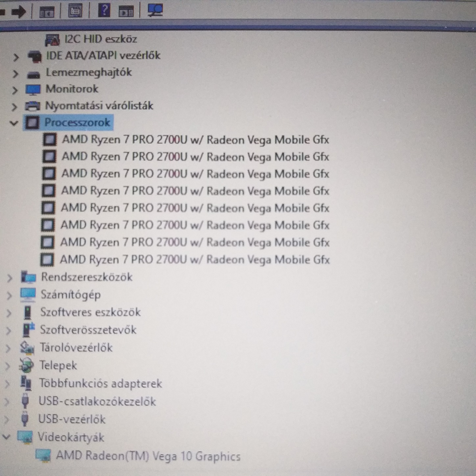Select last AMD Ryzen 7 PRO entry above Rendszereszközök
Image resolution: width=476 pixels, height=476 pixels.
tap(195, 260)
